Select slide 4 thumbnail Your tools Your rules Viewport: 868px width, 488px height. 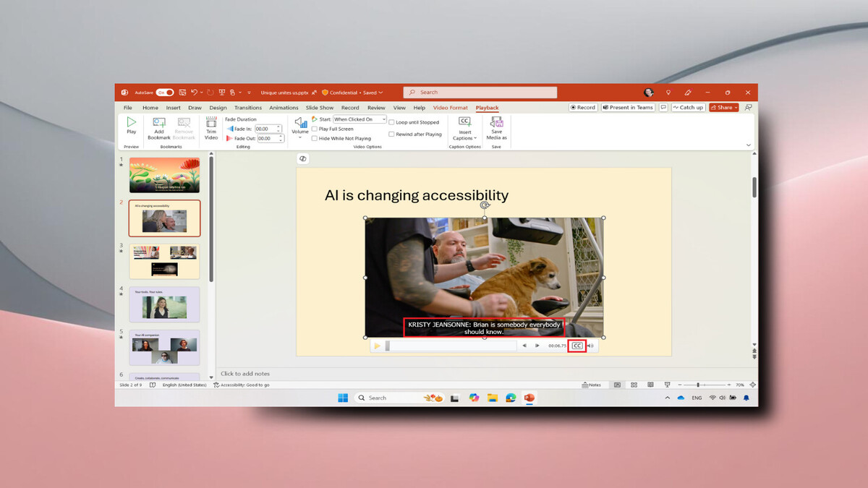pyautogui.click(x=164, y=304)
